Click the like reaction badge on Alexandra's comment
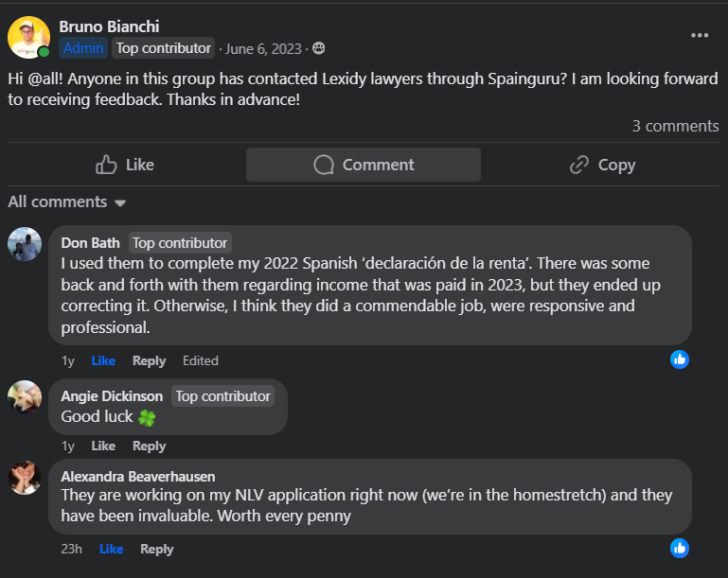Image resolution: width=728 pixels, height=578 pixels. pos(680,547)
